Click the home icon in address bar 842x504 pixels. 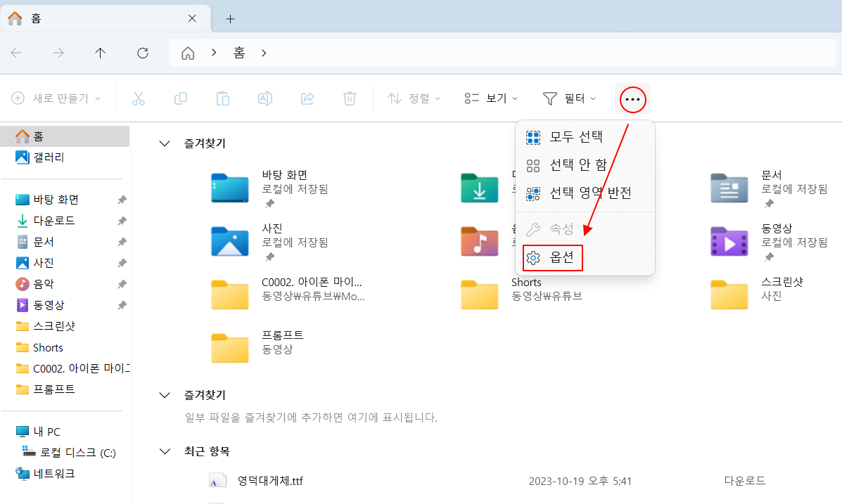[187, 53]
